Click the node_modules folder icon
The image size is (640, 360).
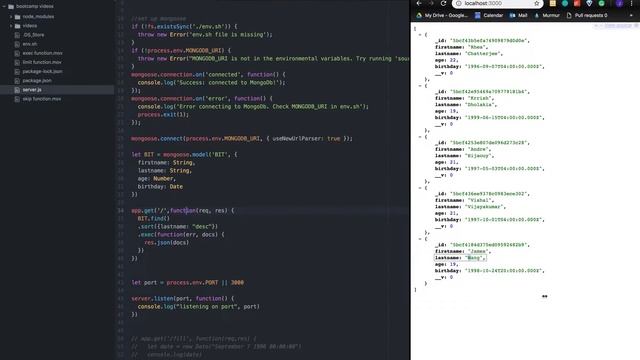pyautogui.click(x=17, y=17)
